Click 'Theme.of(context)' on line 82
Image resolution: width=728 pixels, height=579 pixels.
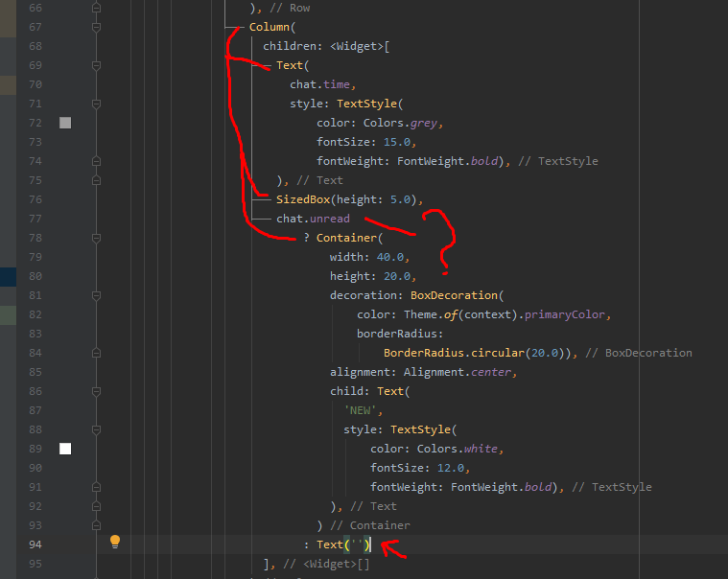click(x=460, y=314)
